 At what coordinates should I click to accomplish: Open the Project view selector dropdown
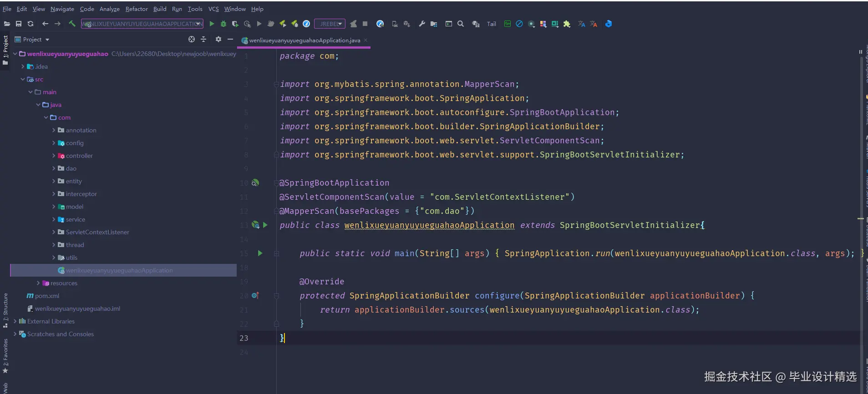tap(32, 40)
